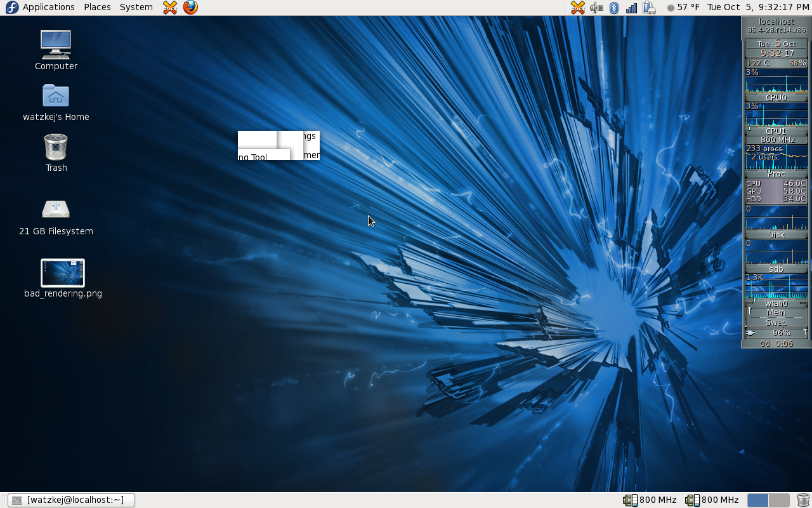812x508 pixels.
Task: Launch Firefox from the top panel
Action: tap(190, 7)
